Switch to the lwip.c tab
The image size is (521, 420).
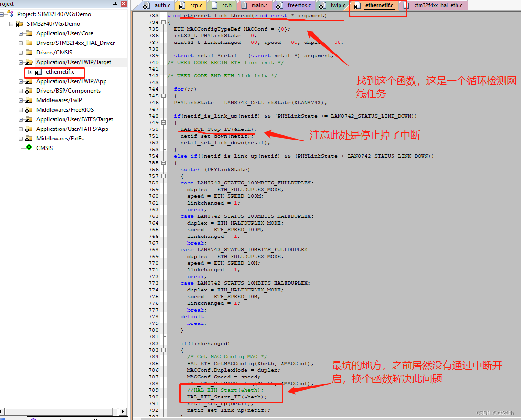click(x=338, y=5)
